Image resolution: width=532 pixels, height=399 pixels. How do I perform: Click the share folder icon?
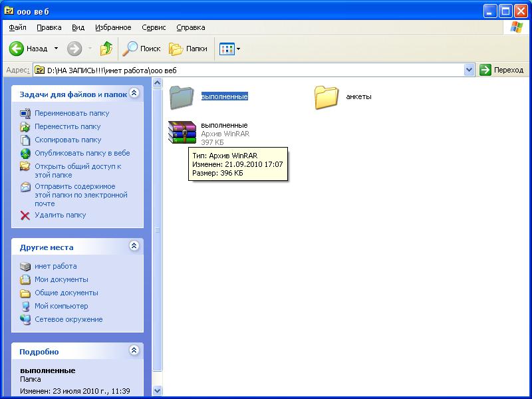25,167
